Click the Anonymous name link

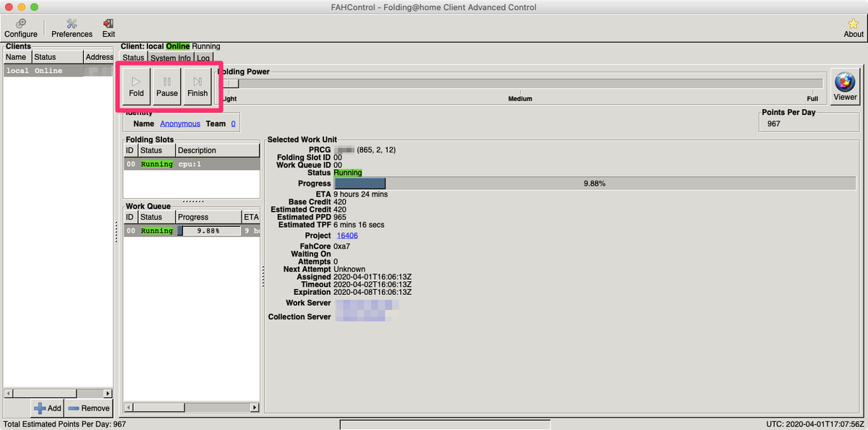[x=180, y=124]
